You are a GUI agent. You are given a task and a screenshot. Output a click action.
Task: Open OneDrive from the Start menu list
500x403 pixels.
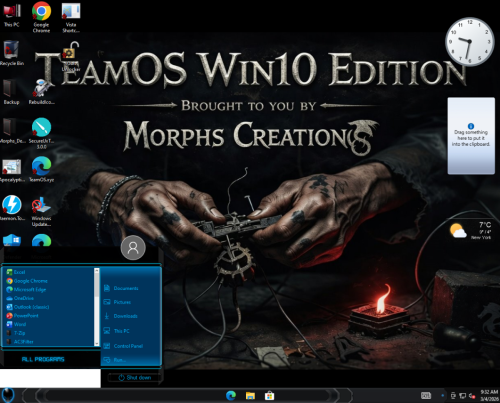coord(50,298)
